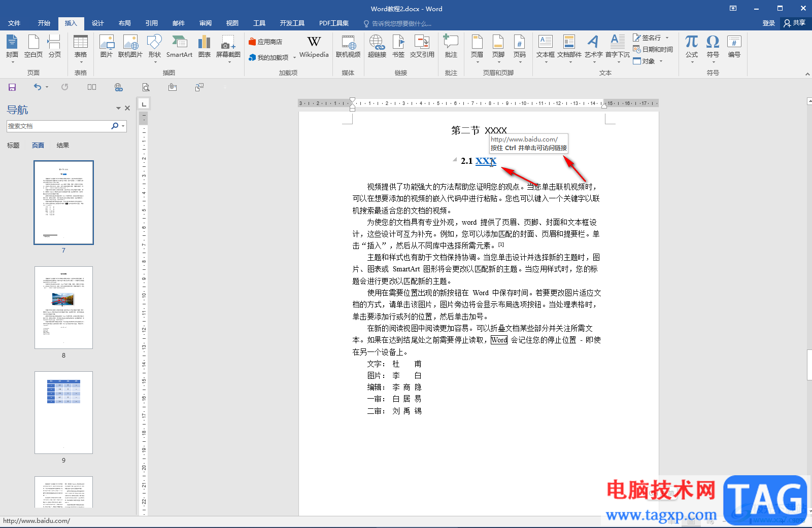Image resolution: width=812 pixels, height=528 pixels.
Task: Click the Search document (搜索文档) field
Action: [58, 126]
